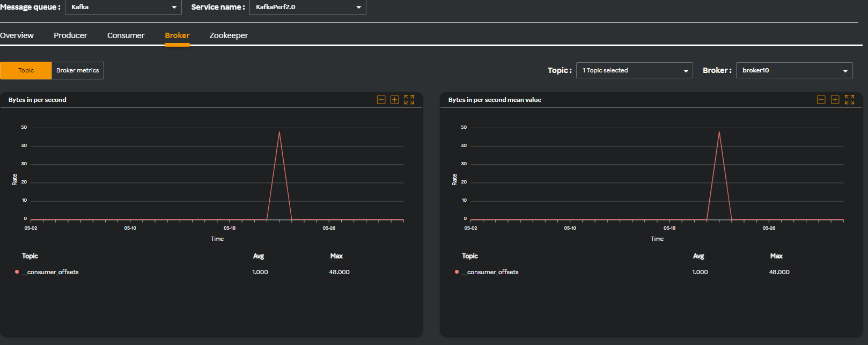Screen dimensions: 868x345
Task: Toggle __consumer_offsets legend dot in left chart
Action: (17, 272)
